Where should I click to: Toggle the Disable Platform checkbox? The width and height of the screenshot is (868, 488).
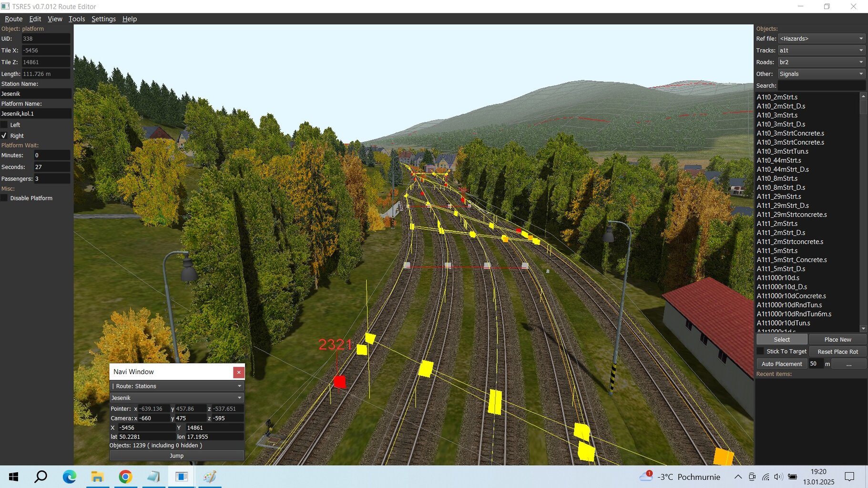pos(4,198)
